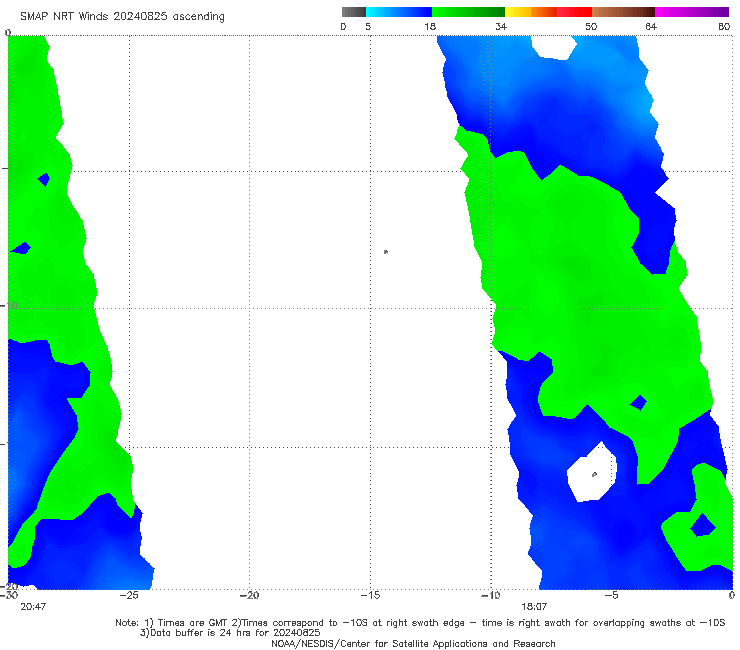Click the color bar label '34'
Viewport: 740px width, 650px height.
click(501, 26)
